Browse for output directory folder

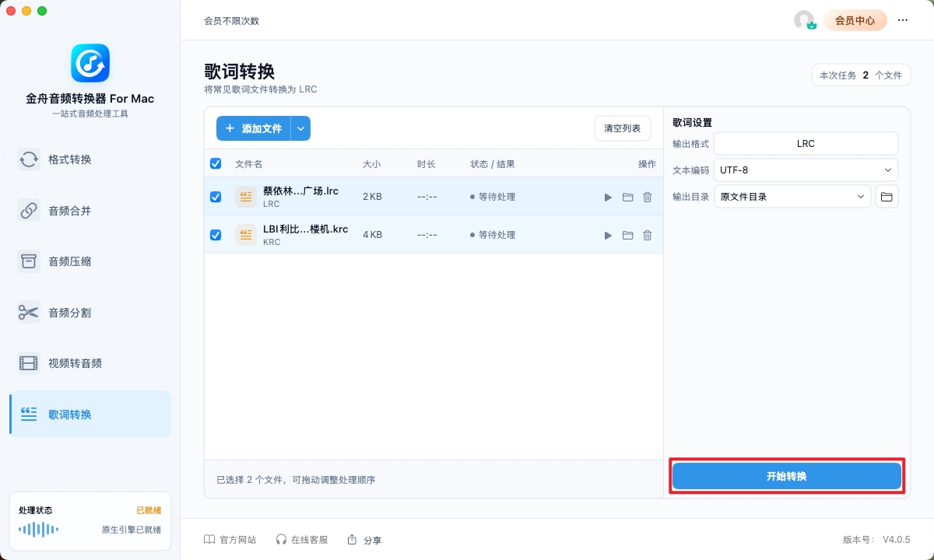coord(887,197)
